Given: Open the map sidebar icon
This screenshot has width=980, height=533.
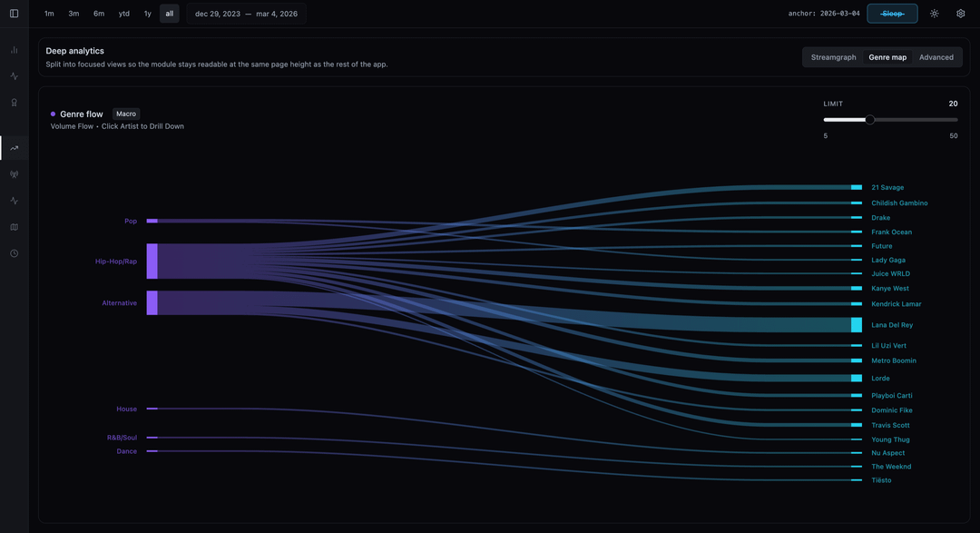Looking at the screenshot, I should 14,227.
